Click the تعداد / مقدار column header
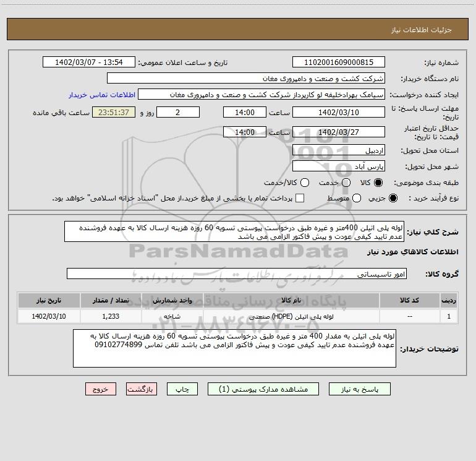 point(111,300)
